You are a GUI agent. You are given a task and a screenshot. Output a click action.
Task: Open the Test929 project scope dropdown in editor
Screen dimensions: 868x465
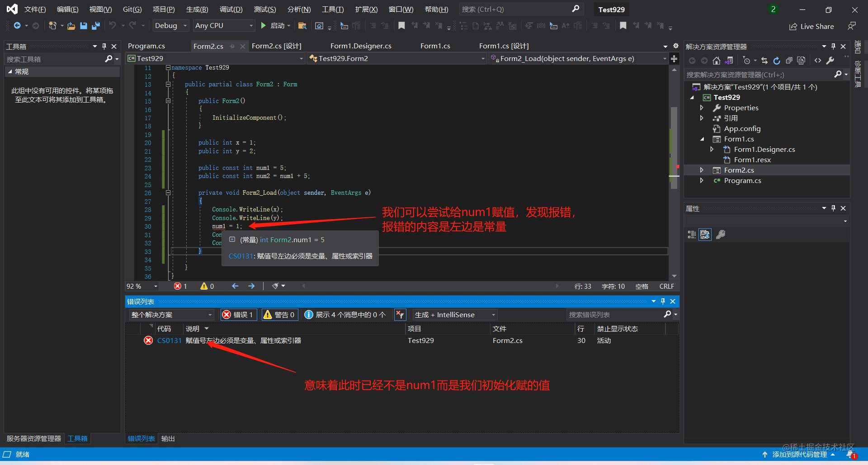coord(216,58)
